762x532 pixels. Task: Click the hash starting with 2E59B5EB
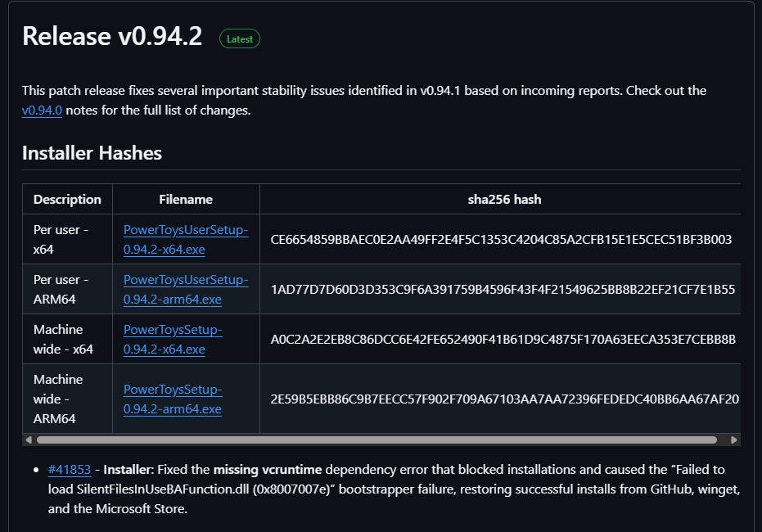[x=504, y=399]
